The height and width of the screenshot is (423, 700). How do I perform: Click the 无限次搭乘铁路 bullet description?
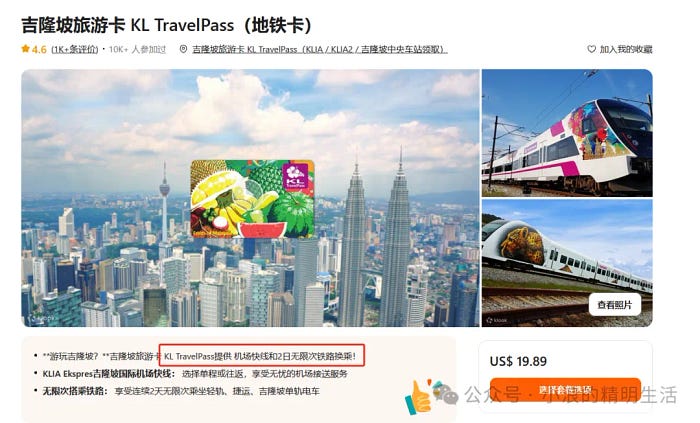tap(181, 391)
